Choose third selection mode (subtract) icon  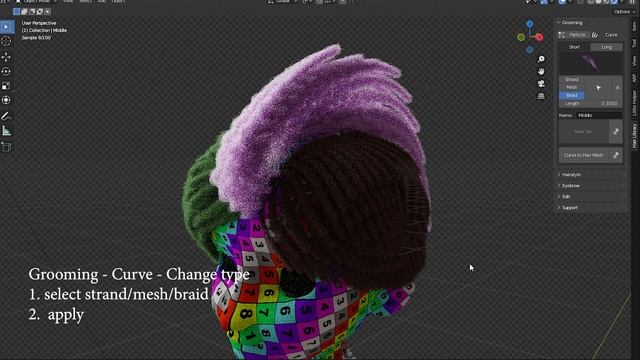[x=32, y=12]
